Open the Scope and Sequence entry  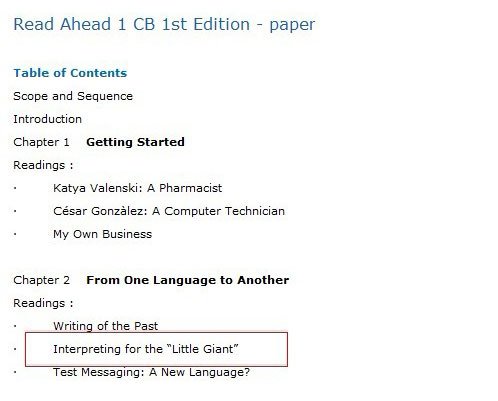tap(73, 96)
